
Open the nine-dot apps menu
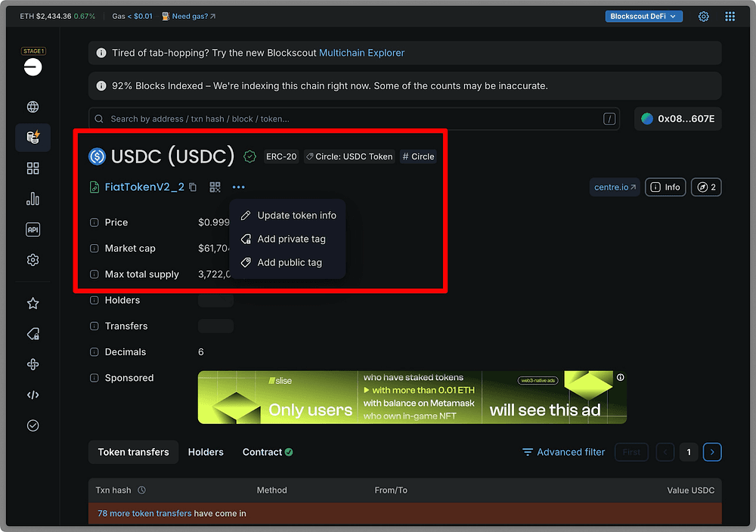[730, 17]
